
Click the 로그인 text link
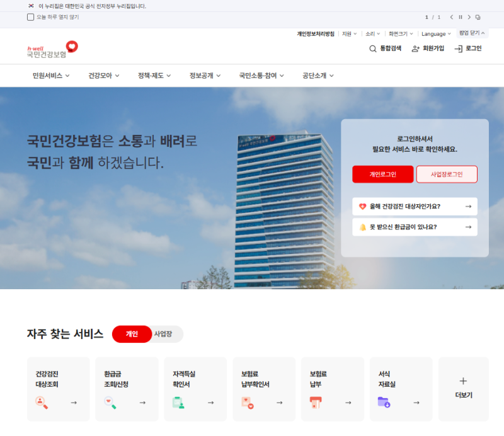(474, 49)
